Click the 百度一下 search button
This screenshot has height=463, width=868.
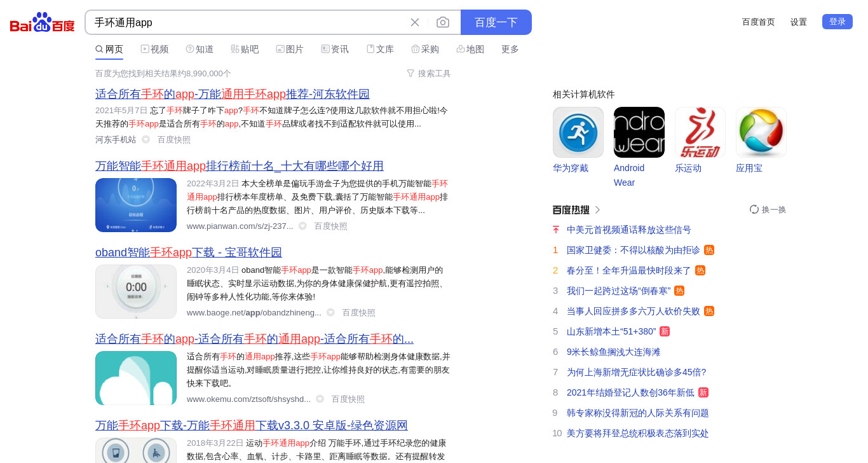click(496, 22)
